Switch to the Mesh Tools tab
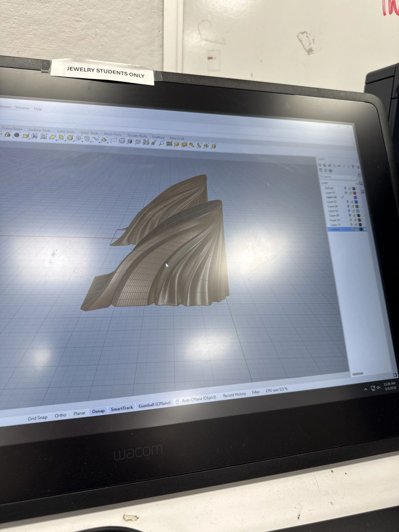The image size is (399, 532). [x=113, y=134]
